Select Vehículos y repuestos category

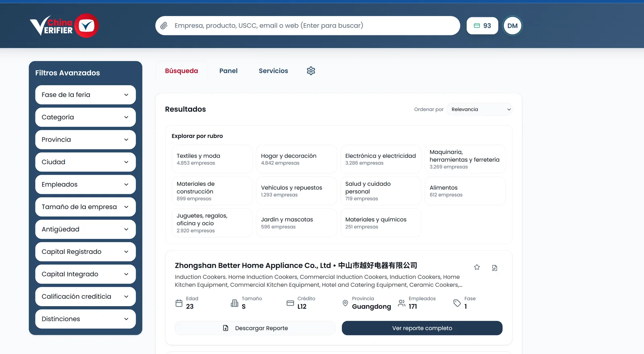296,191
